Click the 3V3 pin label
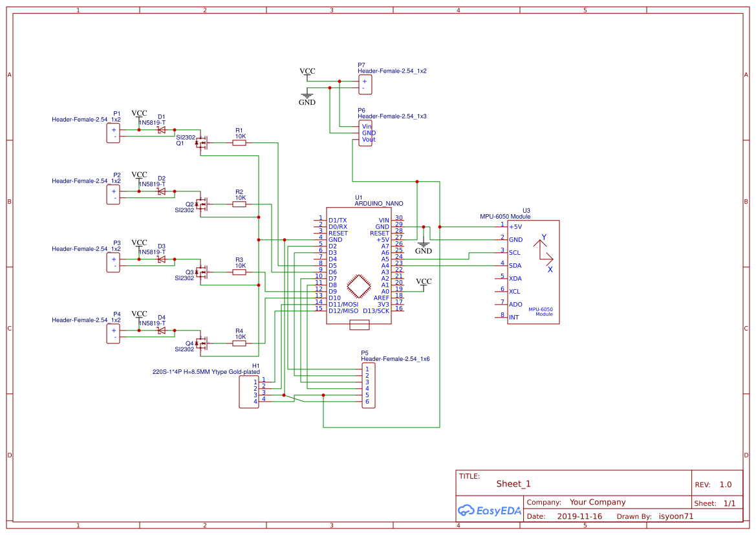This screenshot has width=756, height=535. coord(383,305)
